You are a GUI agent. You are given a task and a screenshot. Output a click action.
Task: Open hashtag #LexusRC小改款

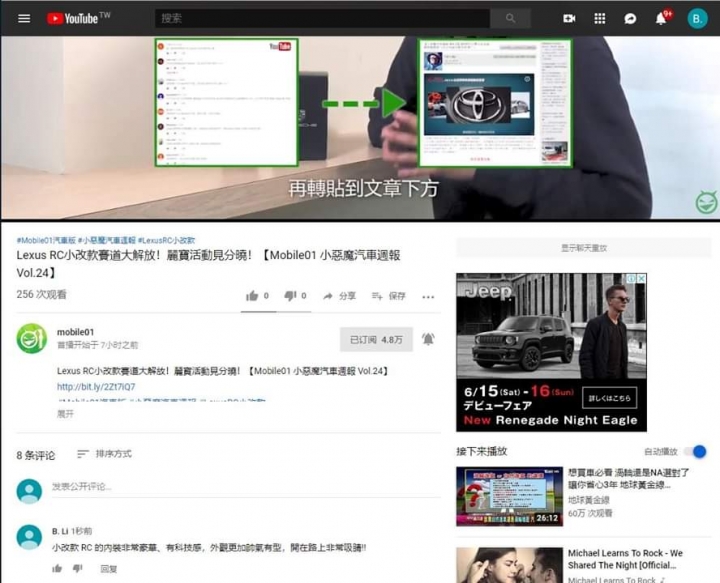[166, 240]
